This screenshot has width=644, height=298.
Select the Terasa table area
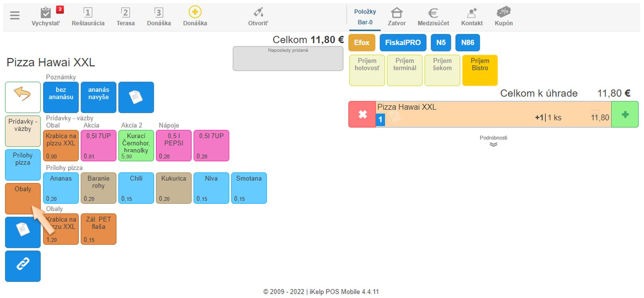(125, 17)
